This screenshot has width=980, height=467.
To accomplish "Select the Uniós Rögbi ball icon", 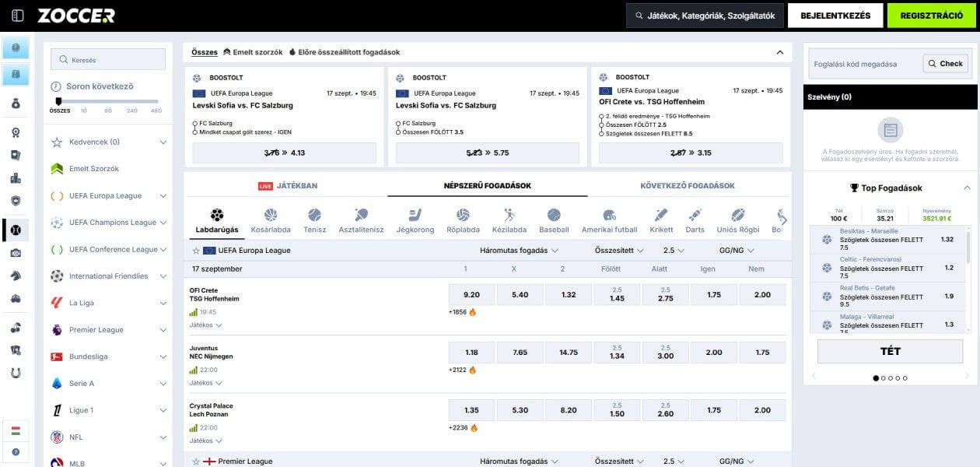I will [x=737, y=215].
